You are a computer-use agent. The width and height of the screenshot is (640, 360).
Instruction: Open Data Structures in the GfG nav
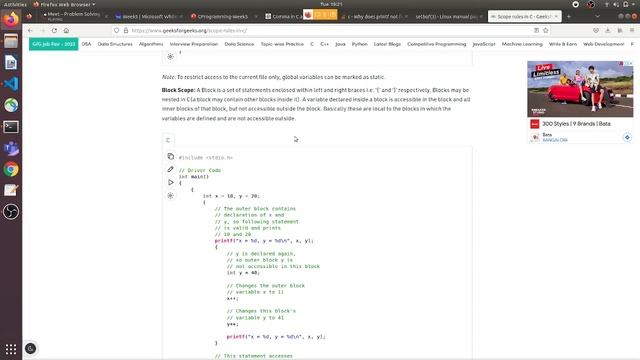pyautogui.click(x=115, y=44)
